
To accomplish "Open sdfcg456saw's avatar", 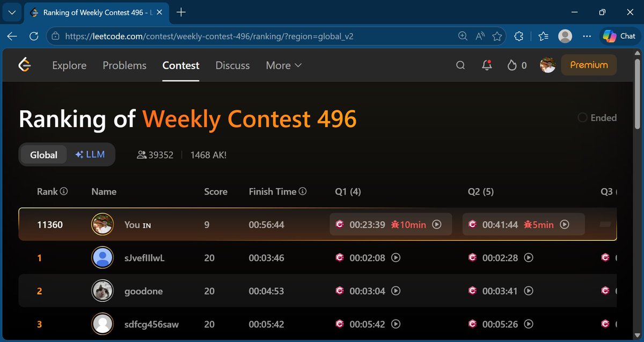I will point(103,324).
